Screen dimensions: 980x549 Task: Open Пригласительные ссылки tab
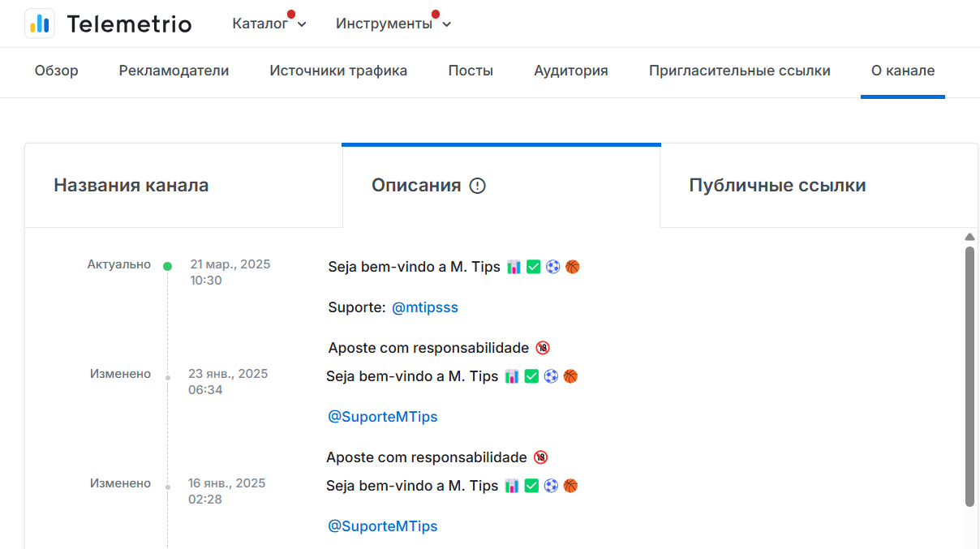click(739, 71)
